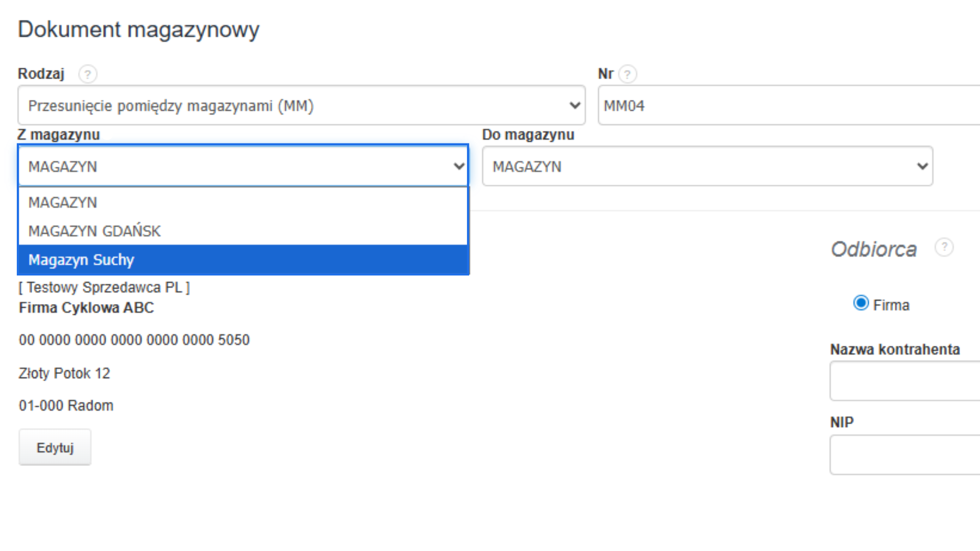This screenshot has width=980, height=551.
Task: Choose MAGAZYN option from the list
Action: 63,203
